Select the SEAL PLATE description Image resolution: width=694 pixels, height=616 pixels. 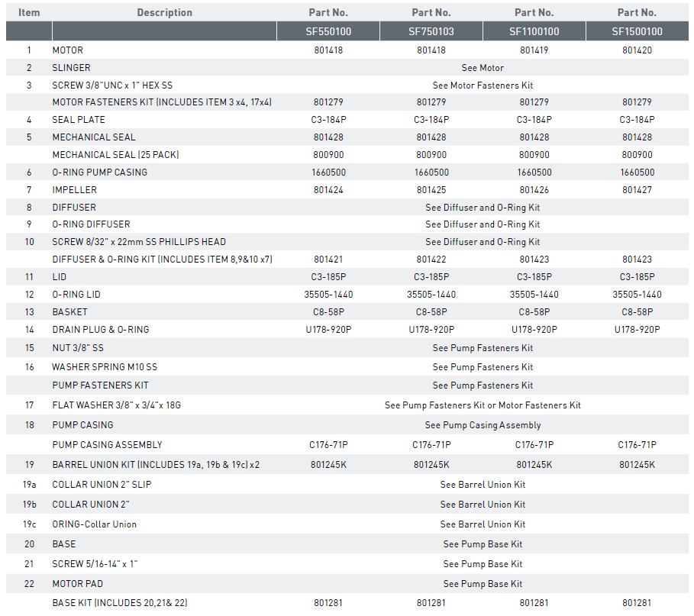click(79, 120)
